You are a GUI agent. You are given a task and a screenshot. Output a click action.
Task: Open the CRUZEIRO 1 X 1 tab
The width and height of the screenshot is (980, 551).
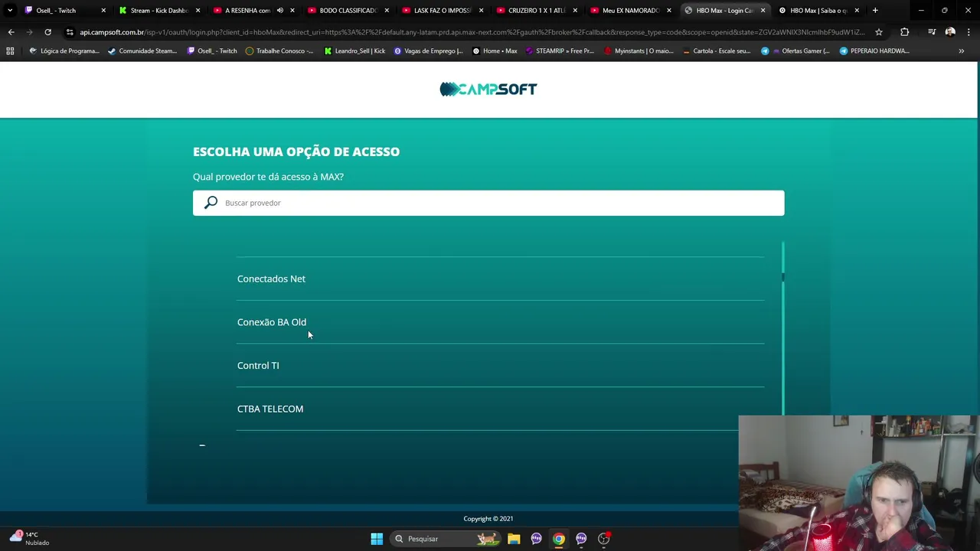pyautogui.click(x=536, y=11)
